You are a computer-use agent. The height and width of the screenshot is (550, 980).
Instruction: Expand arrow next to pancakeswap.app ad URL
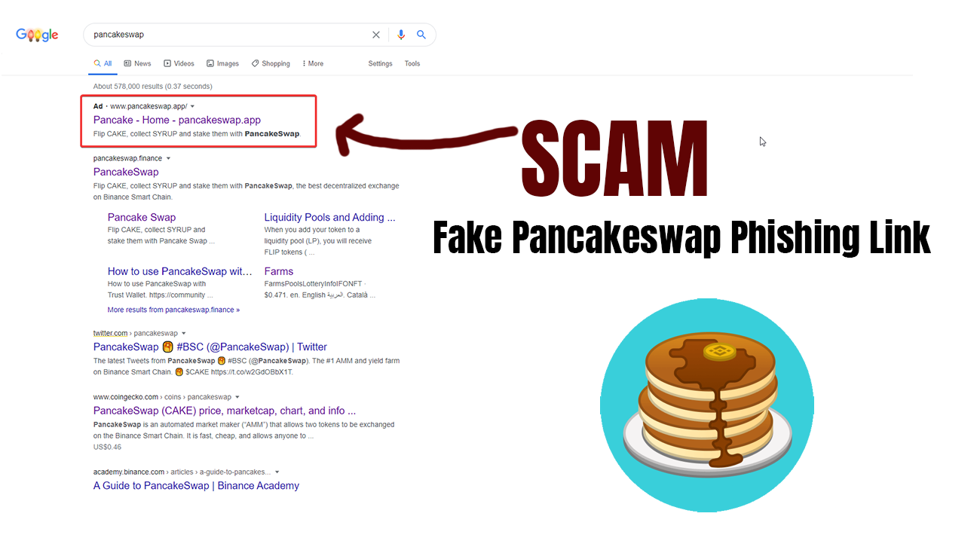coord(193,106)
